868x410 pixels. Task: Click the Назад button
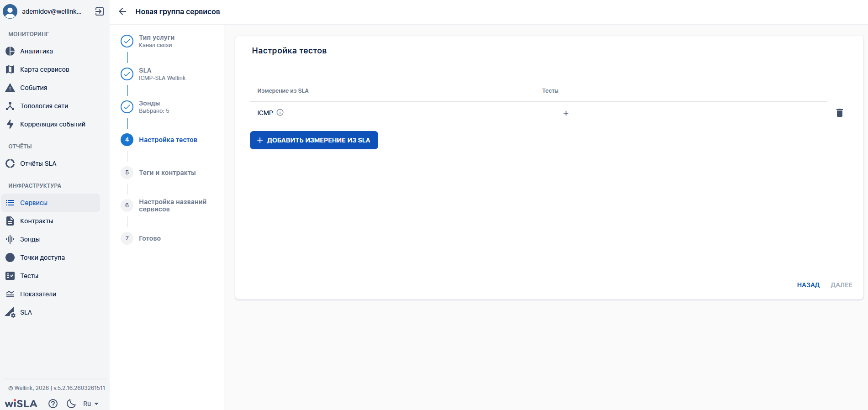point(808,285)
